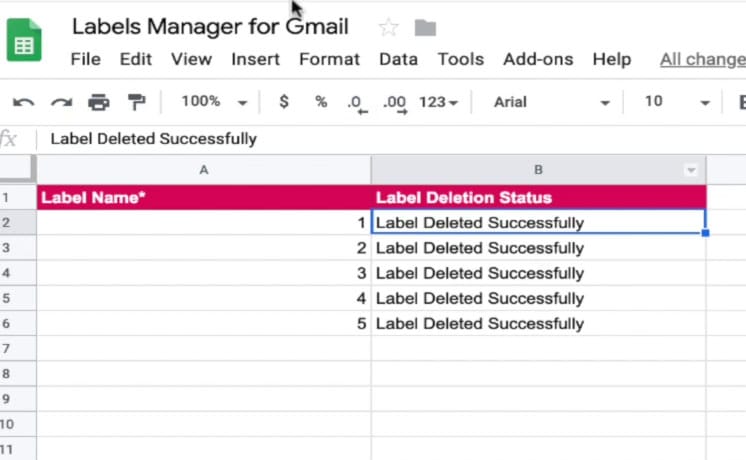This screenshot has width=746, height=460.
Task: Select cell A5 containing 4
Action: tap(204, 298)
